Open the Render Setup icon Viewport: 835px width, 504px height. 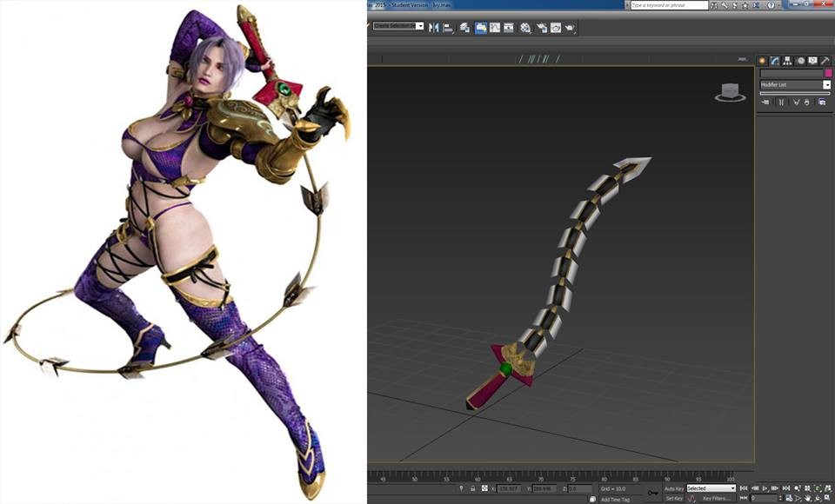coord(542,28)
